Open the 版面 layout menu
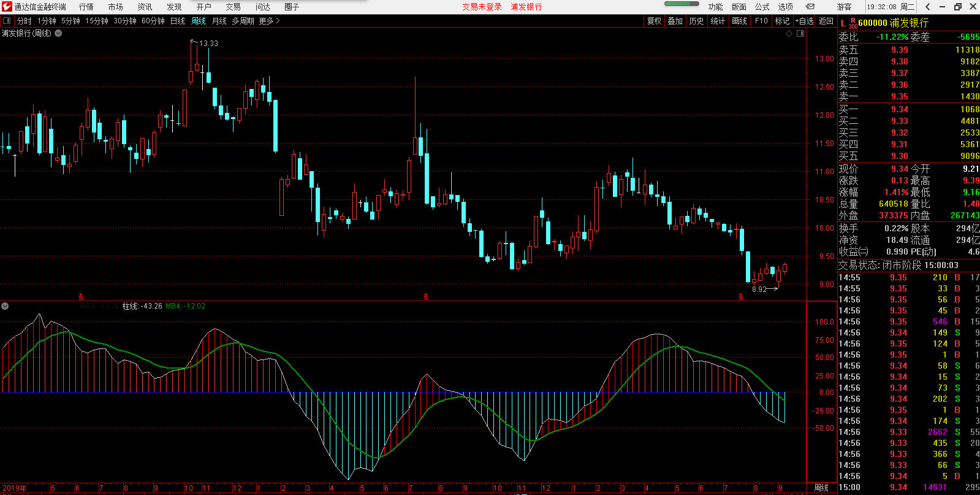This screenshot has height=495, width=980. pyautogui.click(x=739, y=7)
